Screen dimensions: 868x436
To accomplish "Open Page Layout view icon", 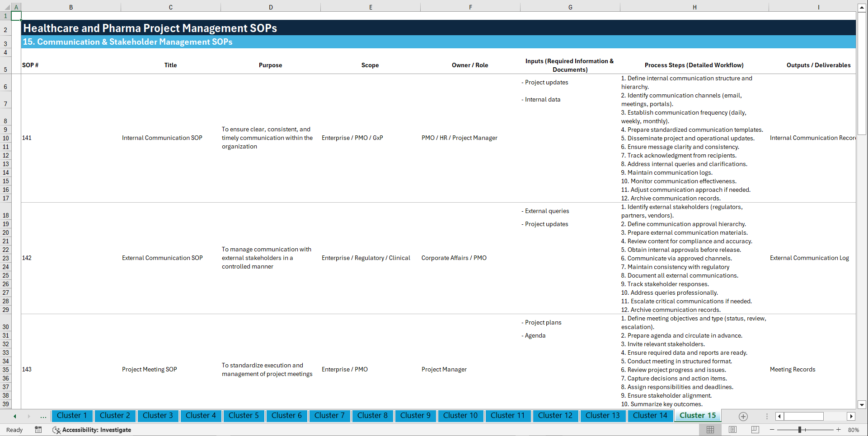I will tap(732, 430).
